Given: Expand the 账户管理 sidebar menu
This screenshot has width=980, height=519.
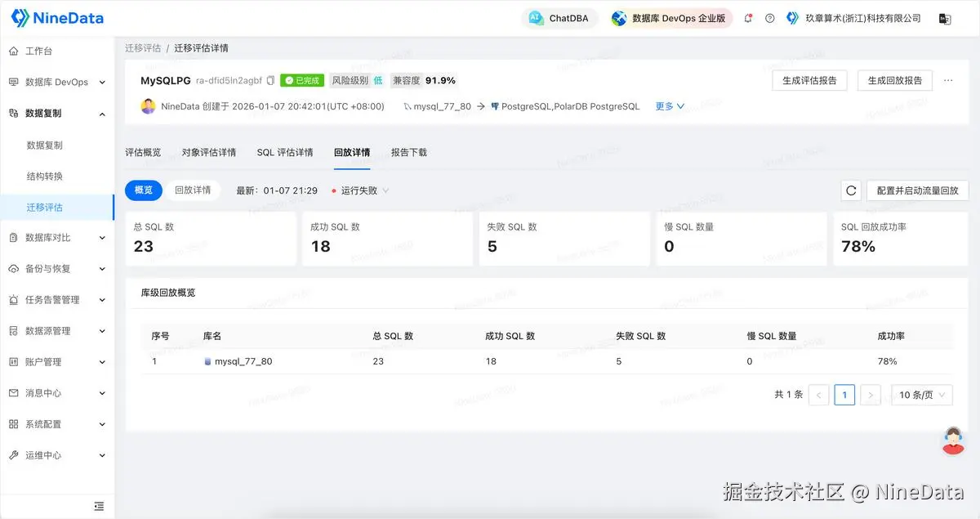Looking at the screenshot, I should tap(57, 362).
